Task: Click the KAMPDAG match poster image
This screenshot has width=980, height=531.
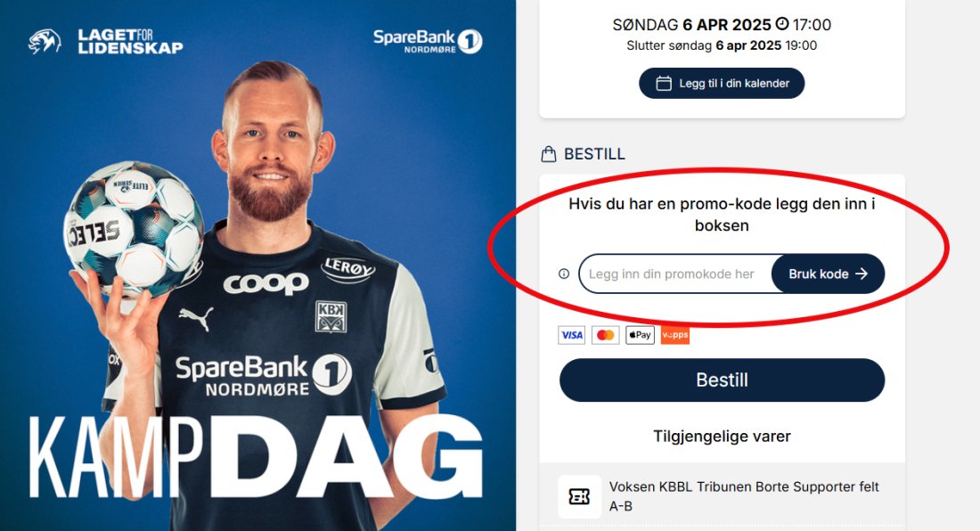Action: (258, 265)
